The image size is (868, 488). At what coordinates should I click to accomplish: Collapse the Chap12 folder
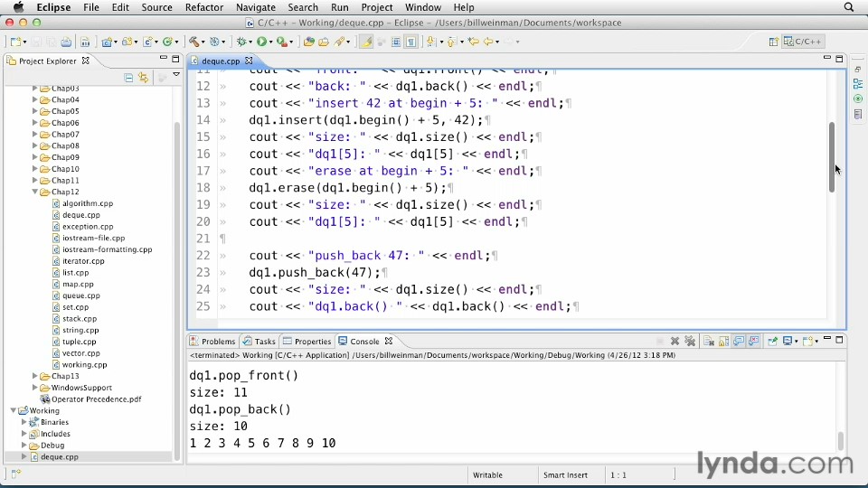[x=35, y=192]
